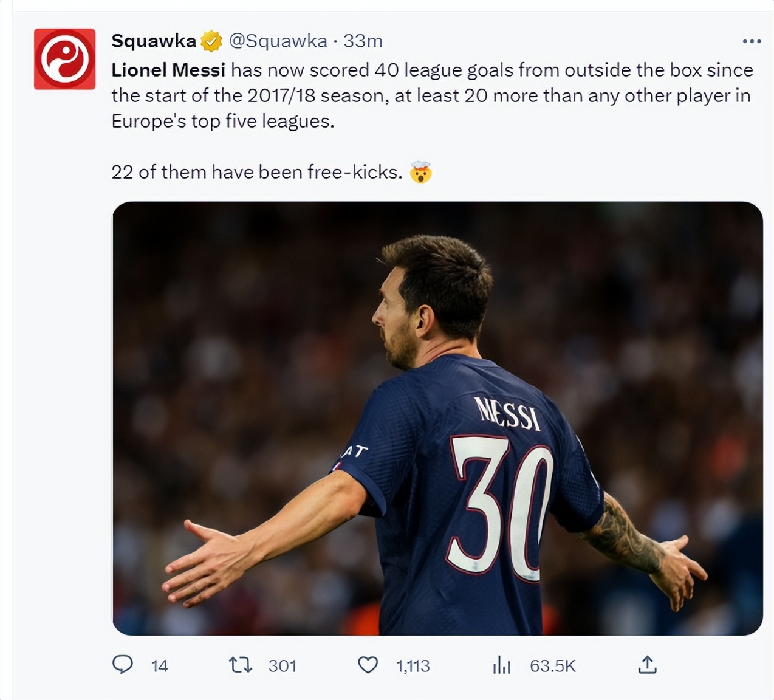774x700 pixels.
Task: Click the exploding head emoji
Action: (420, 173)
